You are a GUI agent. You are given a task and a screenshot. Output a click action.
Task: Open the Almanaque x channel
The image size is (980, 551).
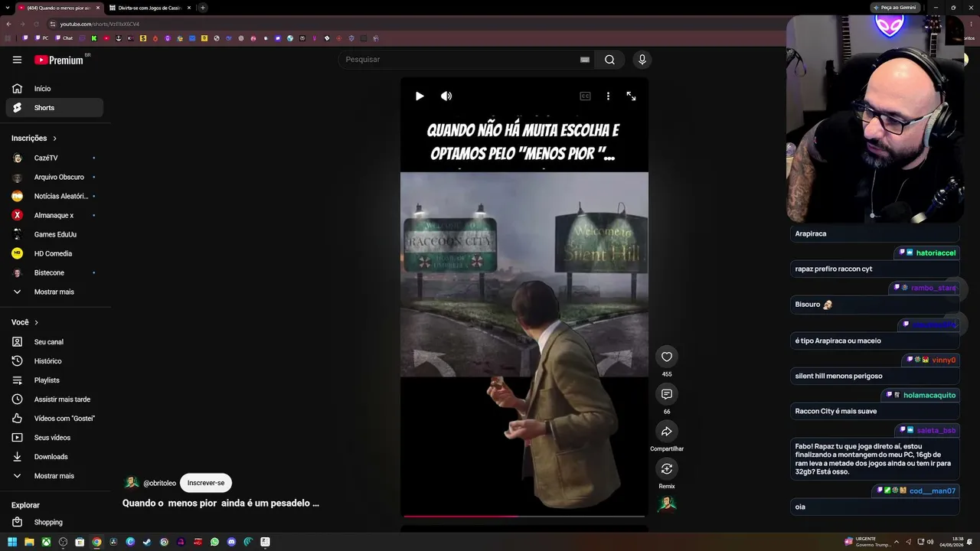tap(54, 215)
